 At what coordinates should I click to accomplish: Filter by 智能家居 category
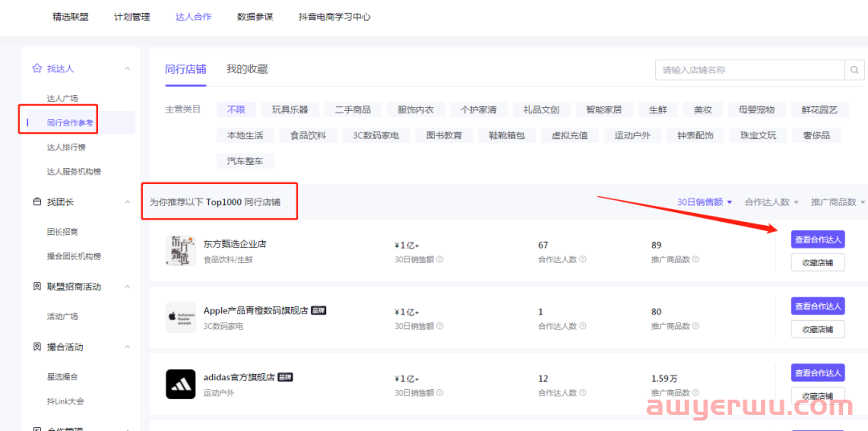tap(604, 109)
